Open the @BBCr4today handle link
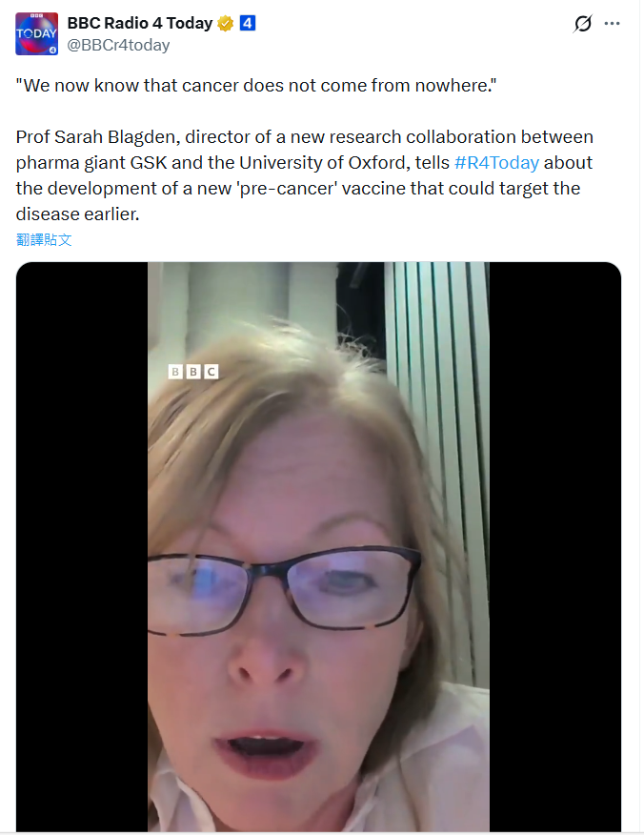This screenshot has width=644, height=835. pyautogui.click(x=118, y=45)
